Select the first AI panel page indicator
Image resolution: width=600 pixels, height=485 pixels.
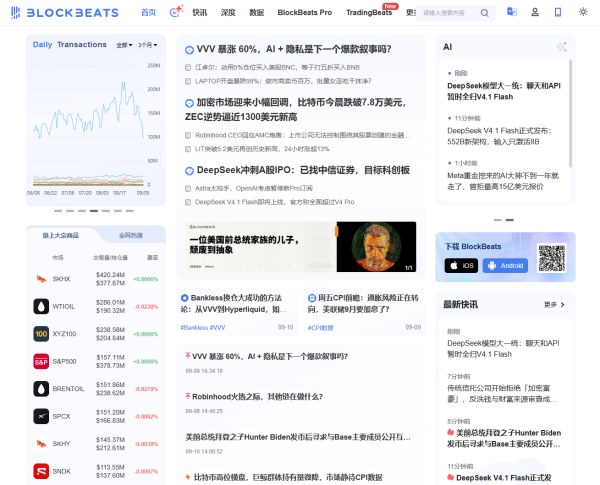tap(497, 220)
